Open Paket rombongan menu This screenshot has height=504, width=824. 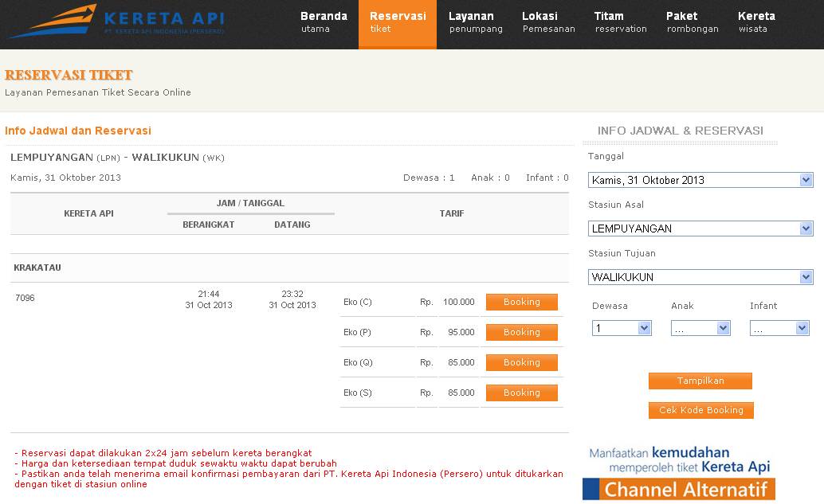pos(693,22)
